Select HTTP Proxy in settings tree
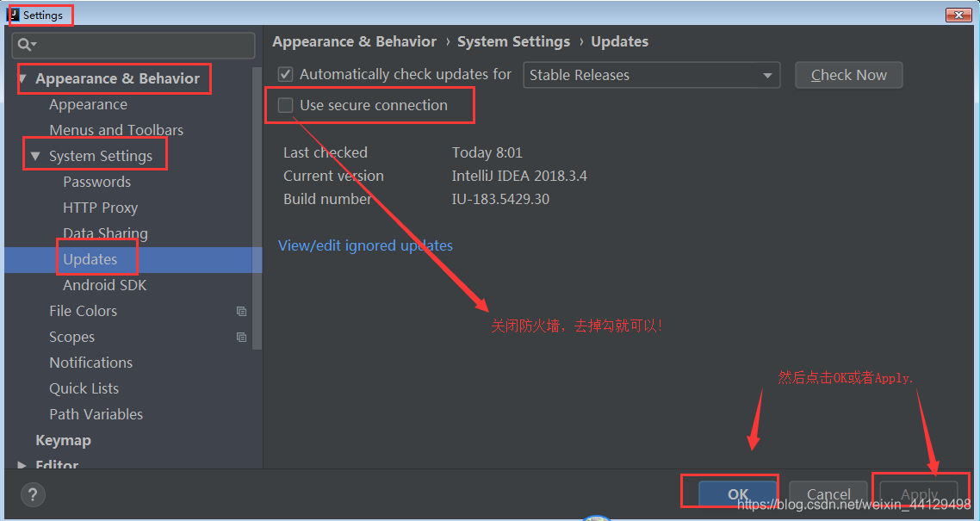 pos(100,208)
